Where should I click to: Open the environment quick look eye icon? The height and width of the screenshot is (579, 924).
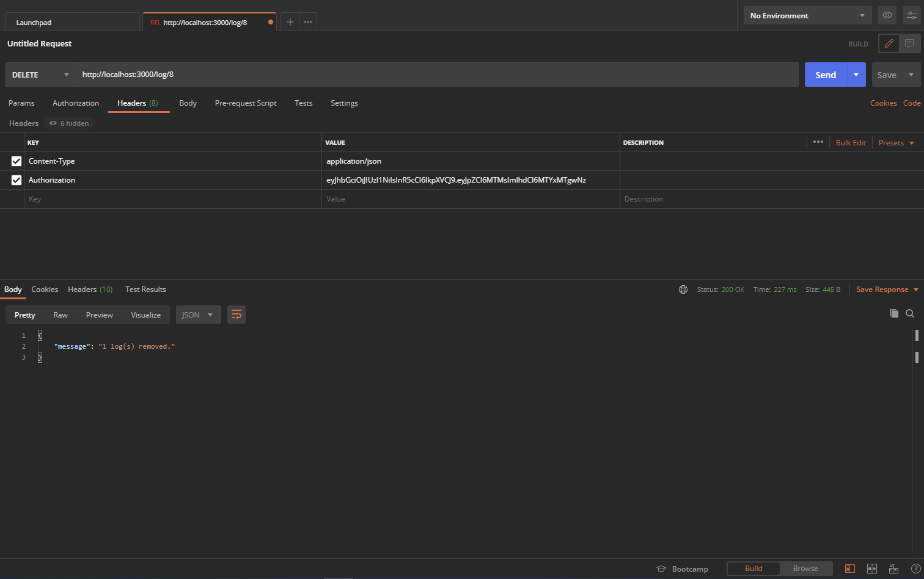887,15
